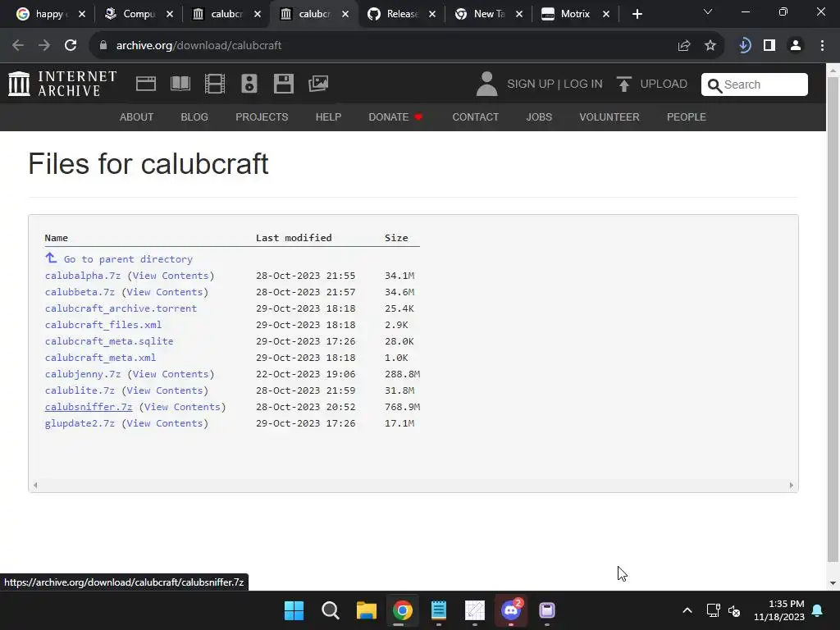
Task: Open Chrome three-dot menu
Action: (x=822, y=46)
